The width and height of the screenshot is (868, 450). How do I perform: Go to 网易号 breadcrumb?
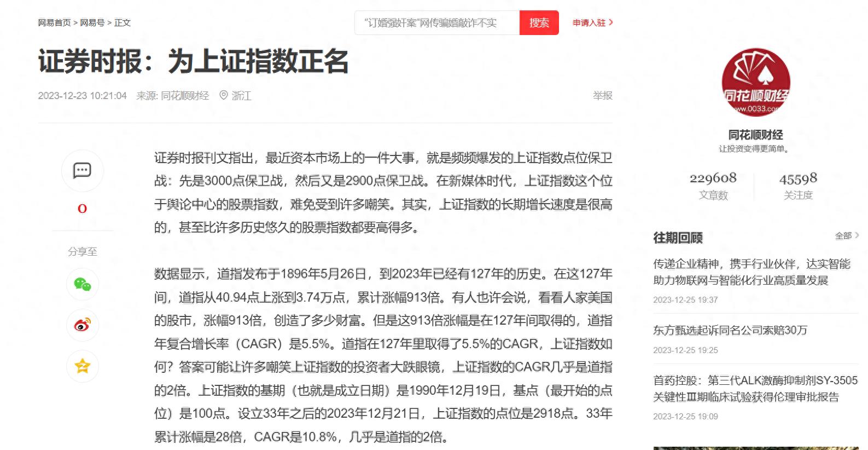[x=92, y=22]
